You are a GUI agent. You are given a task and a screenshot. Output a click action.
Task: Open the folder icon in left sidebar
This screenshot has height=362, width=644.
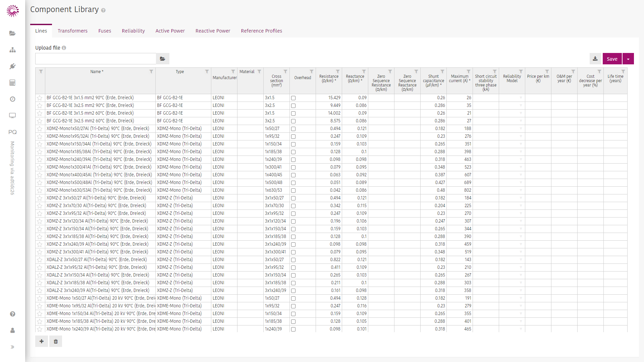click(x=12, y=33)
